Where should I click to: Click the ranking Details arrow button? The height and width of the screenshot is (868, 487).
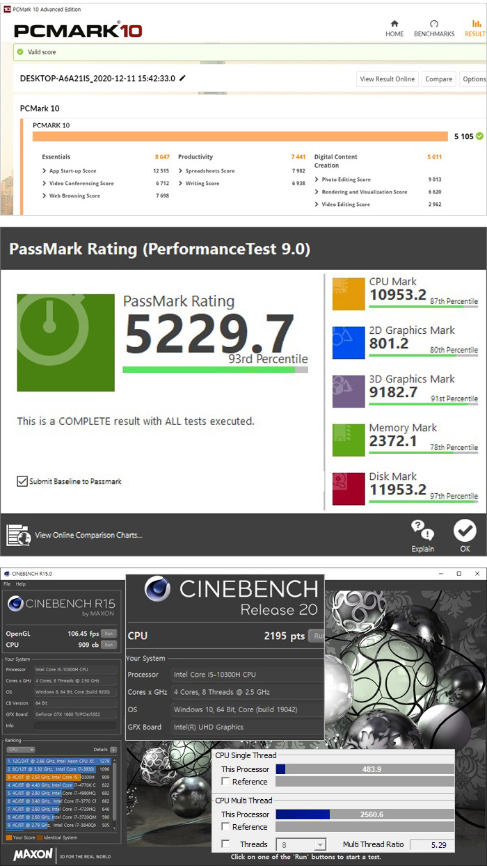click(x=113, y=750)
